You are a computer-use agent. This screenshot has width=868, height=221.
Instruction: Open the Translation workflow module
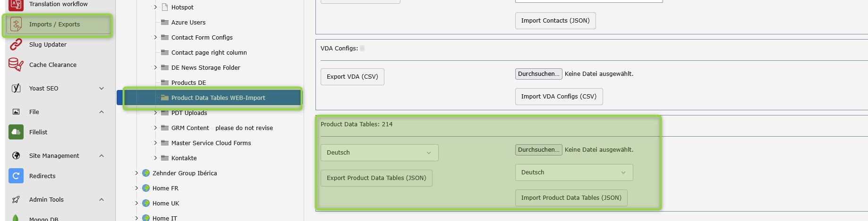pos(58,4)
